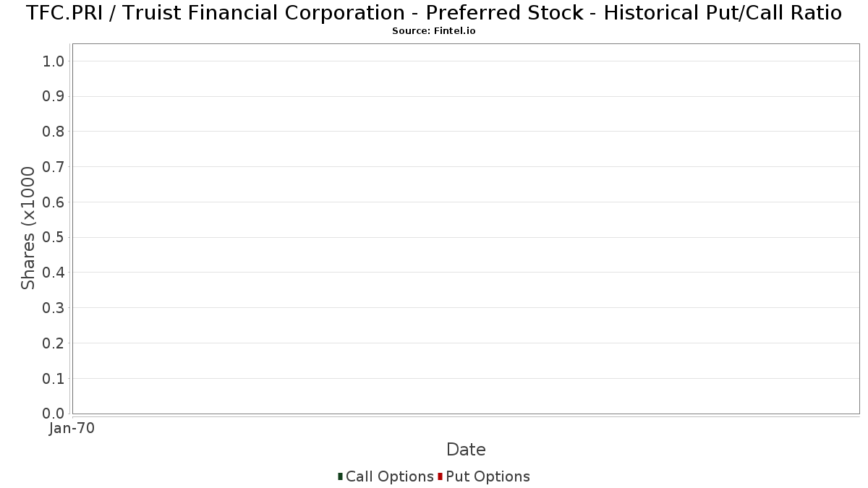
Task: Click the 0.9 y-axis tick label
Action: click(54, 97)
